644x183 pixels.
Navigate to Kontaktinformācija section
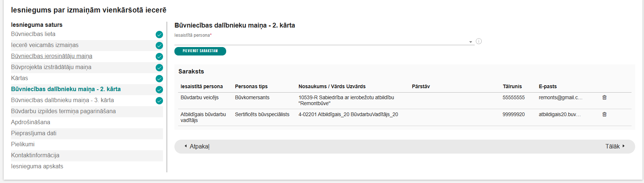(x=35, y=155)
